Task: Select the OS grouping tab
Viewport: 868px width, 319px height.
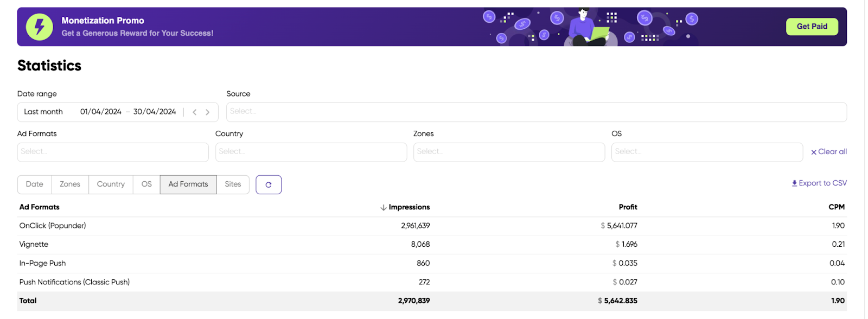Action: (x=146, y=184)
